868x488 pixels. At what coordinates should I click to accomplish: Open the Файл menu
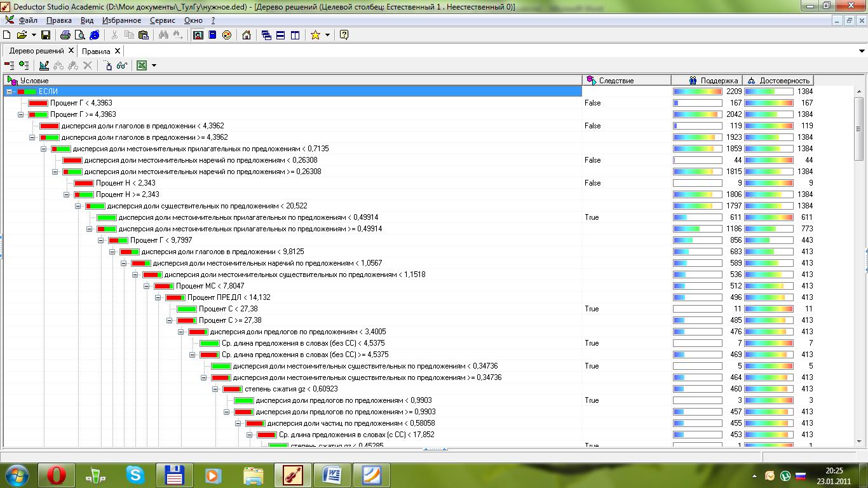point(28,20)
